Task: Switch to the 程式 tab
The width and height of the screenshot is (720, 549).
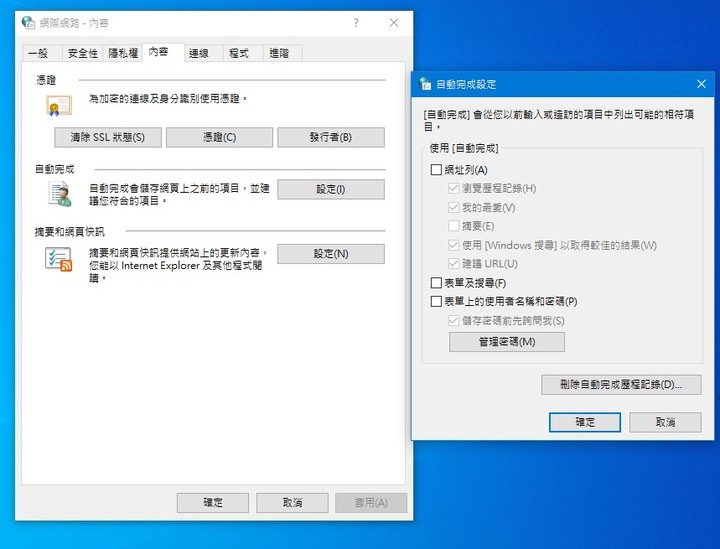Action: 243,53
